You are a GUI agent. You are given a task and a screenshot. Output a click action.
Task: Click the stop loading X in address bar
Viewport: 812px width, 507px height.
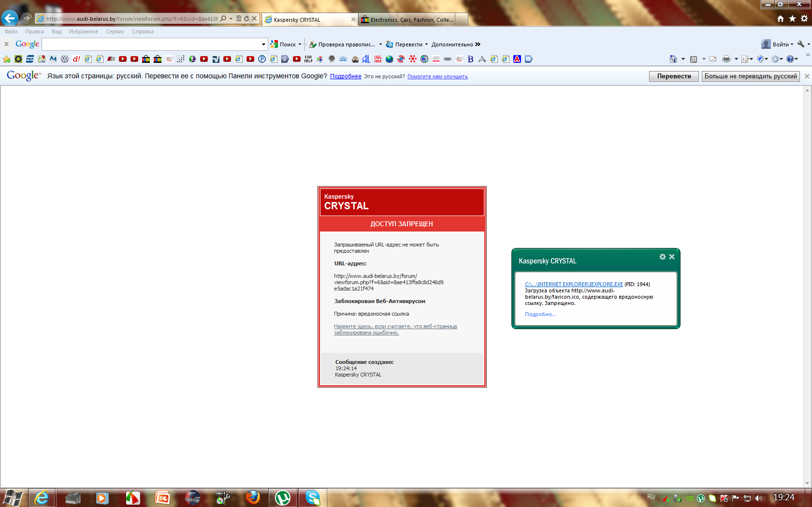254,18
